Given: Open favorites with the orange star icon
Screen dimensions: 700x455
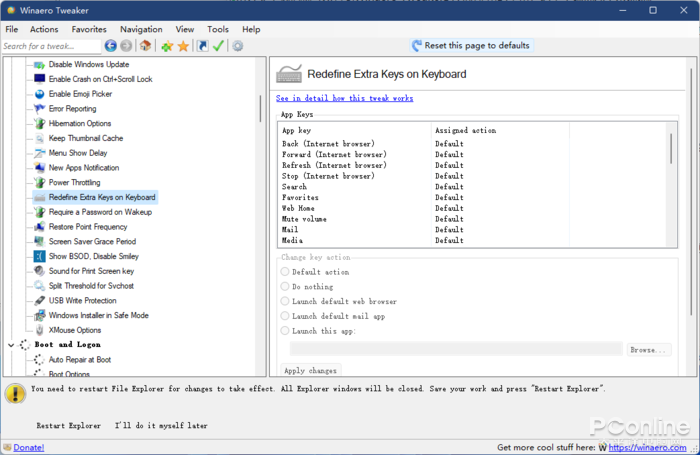Looking at the screenshot, I should pyautogui.click(x=183, y=46).
